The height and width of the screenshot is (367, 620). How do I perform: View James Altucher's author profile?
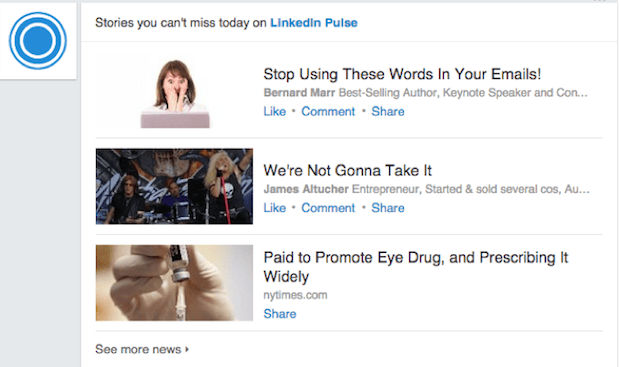306,189
